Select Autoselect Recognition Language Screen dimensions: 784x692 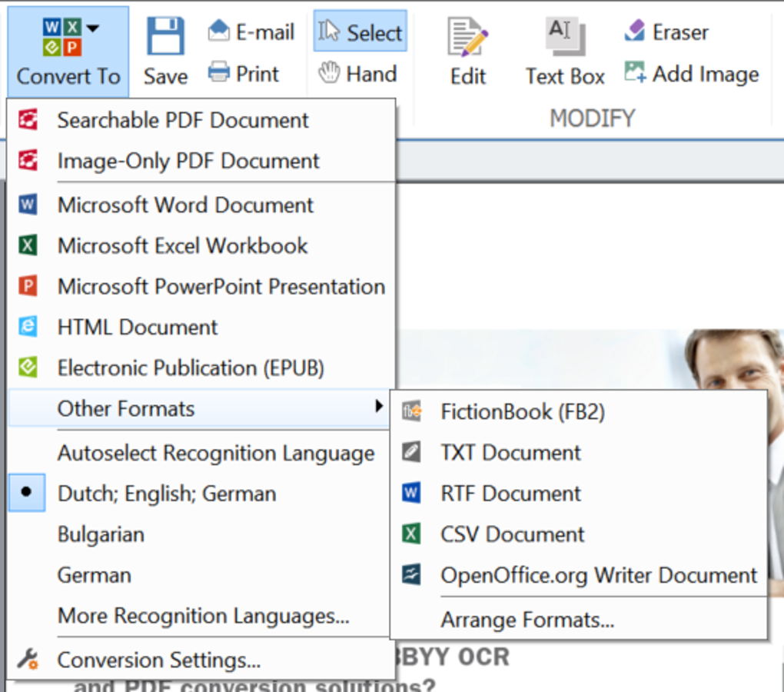click(216, 453)
